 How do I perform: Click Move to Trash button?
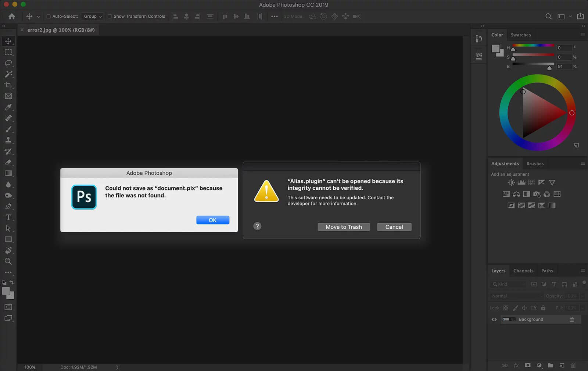[344, 227]
